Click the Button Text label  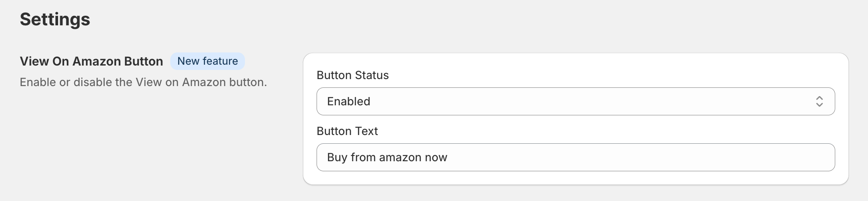click(x=347, y=131)
